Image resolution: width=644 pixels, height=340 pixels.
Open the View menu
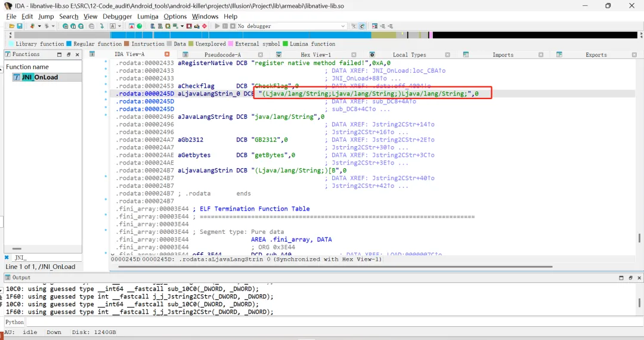(x=91, y=17)
